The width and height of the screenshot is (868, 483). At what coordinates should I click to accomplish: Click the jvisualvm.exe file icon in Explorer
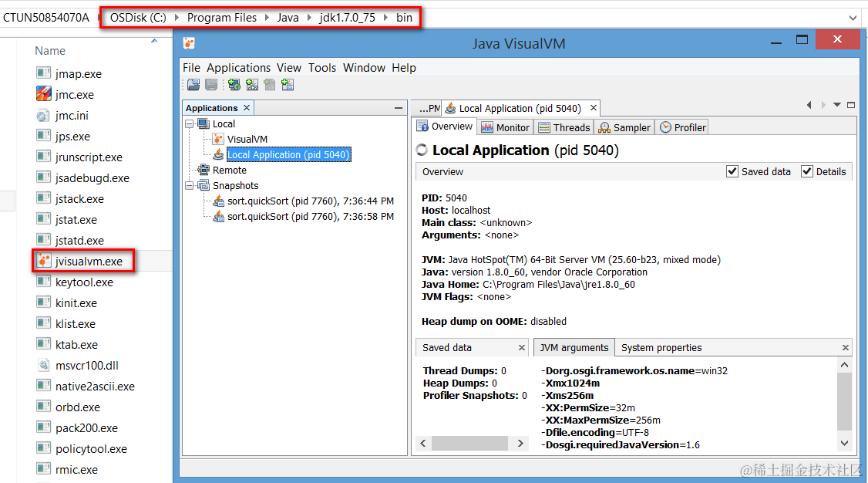point(44,261)
